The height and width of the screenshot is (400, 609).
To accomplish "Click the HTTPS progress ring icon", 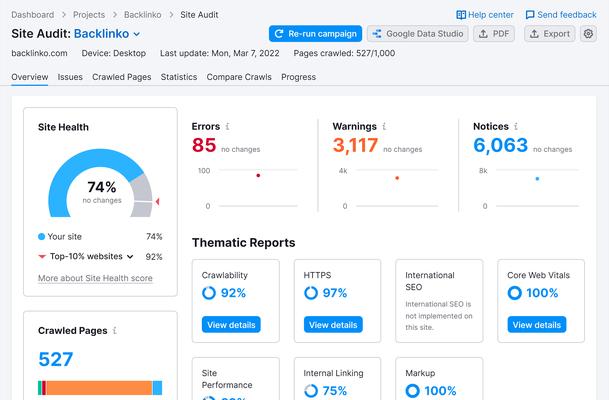I will coord(311,293).
